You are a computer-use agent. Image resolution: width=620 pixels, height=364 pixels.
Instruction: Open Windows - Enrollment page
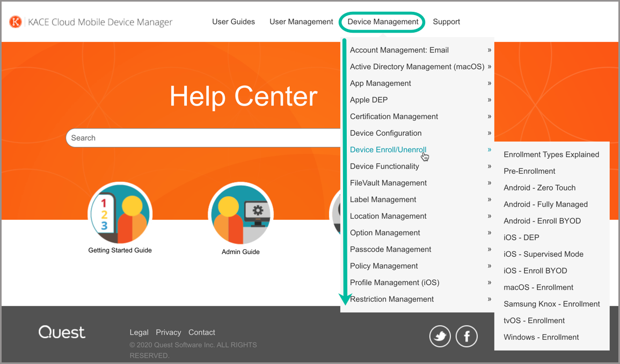(x=541, y=338)
